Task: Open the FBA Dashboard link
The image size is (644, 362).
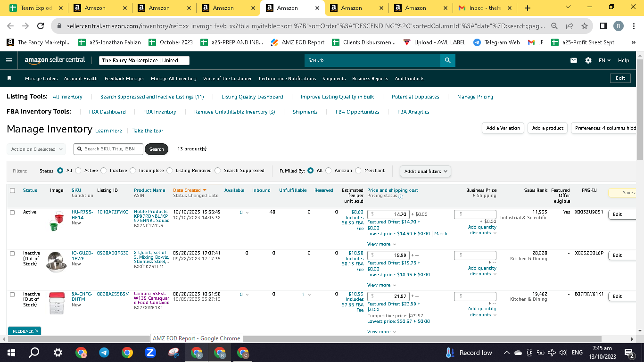Action: (x=107, y=112)
